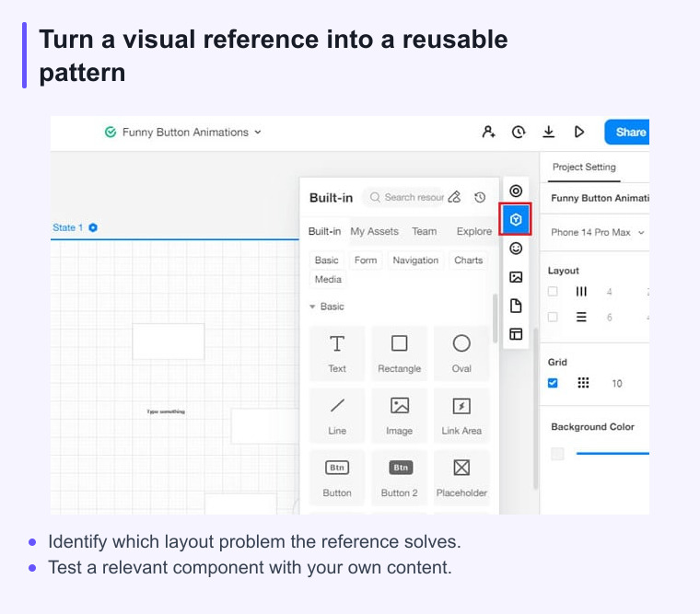Open the image library icon in side toolbar

pyautogui.click(x=516, y=277)
